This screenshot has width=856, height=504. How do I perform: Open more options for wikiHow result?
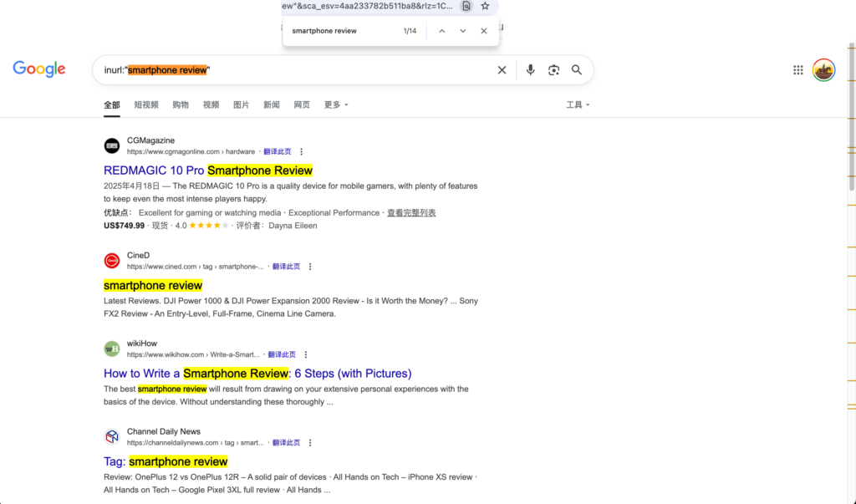pos(306,355)
